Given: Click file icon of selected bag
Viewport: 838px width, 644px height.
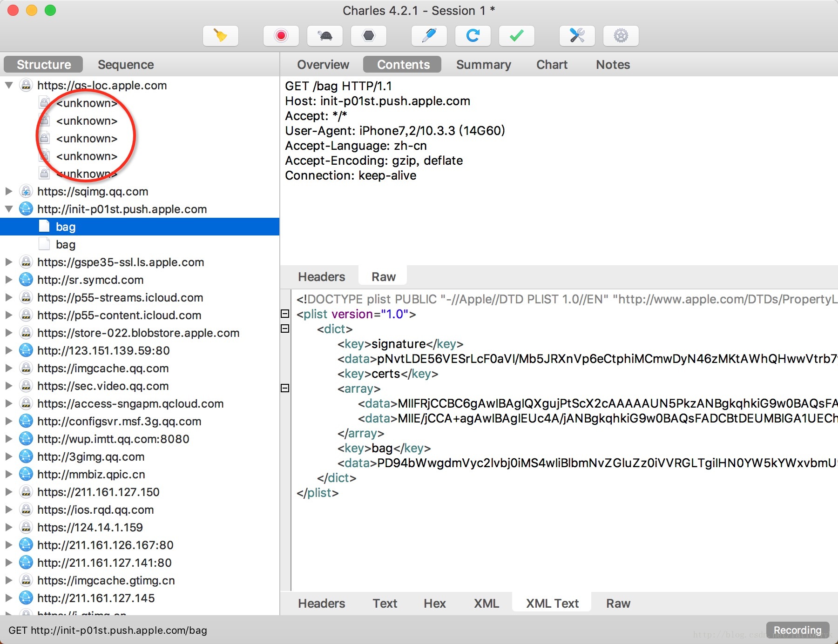Looking at the screenshot, I should (44, 226).
